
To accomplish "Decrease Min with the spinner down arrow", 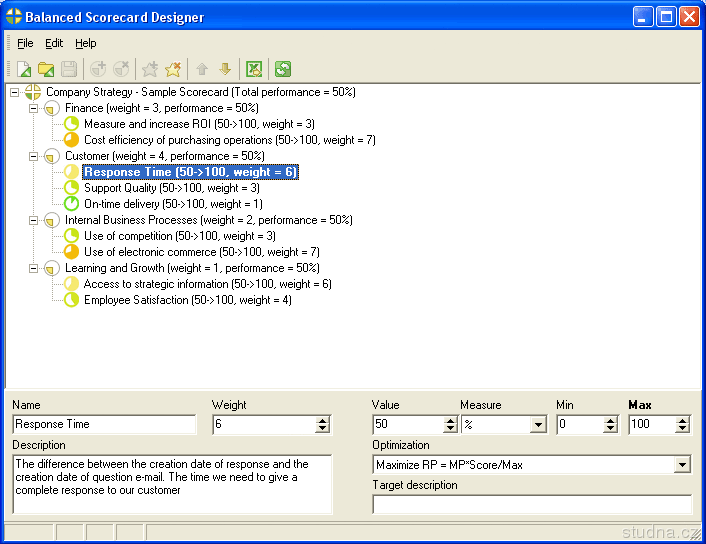I will pyautogui.click(x=610, y=428).
